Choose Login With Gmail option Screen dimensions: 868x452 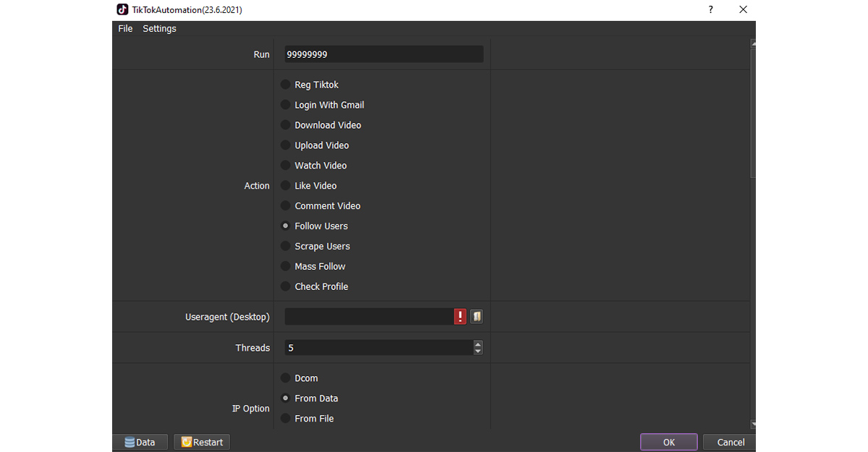323,105
